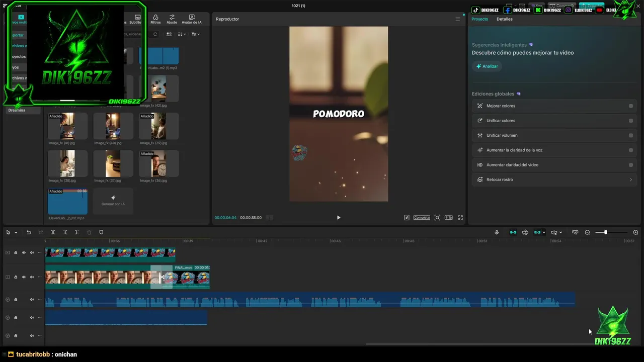Viewport: 644px width, 362px height.
Task: Click the marker shield icon in timeline toolbar
Action: [101, 232]
